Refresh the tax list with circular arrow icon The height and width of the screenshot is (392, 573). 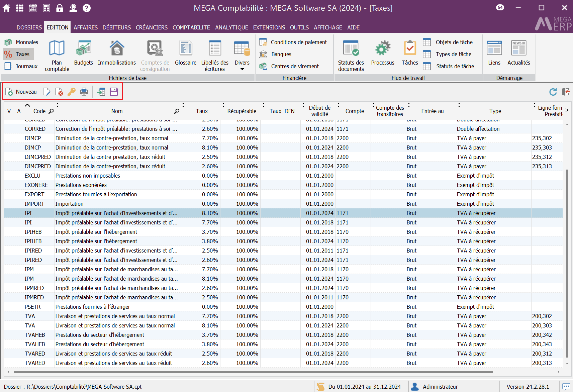[553, 92]
